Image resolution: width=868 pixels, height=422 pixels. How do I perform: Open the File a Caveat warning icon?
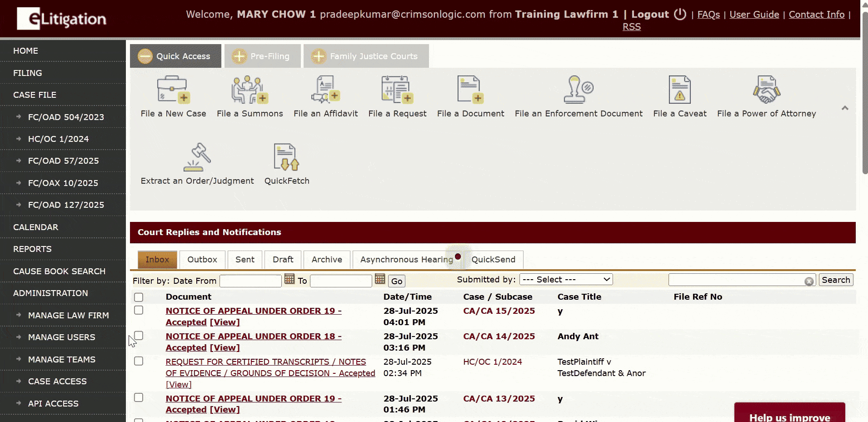[679, 90]
